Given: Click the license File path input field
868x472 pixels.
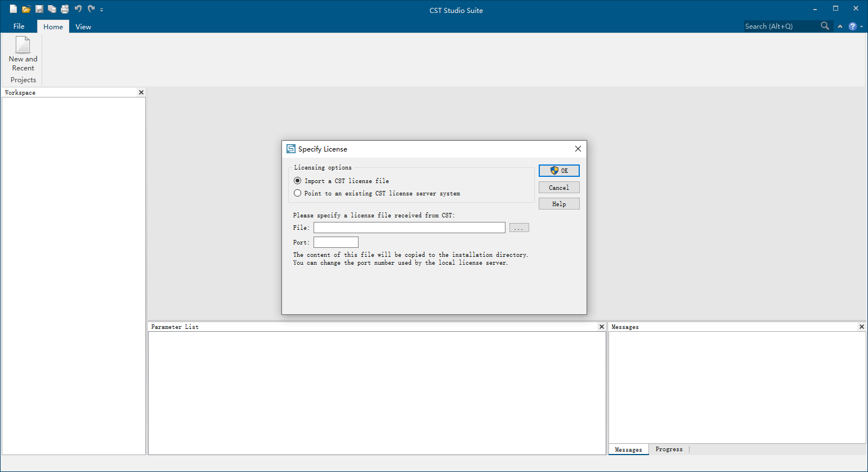Looking at the screenshot, I should pyautogui.click(x=409, y=228).
